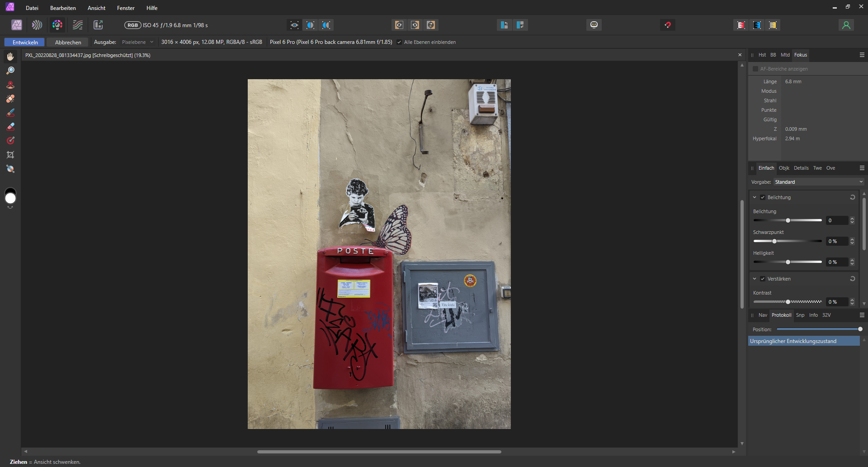The image size is (868, 467).
Task: Select the Red Eye Removal tool
Action: pos(10,85)
